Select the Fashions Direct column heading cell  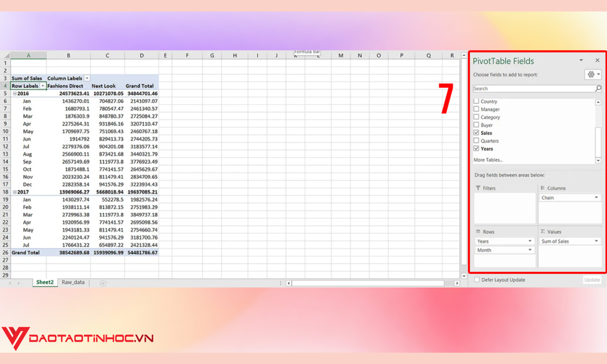point(68,86)
